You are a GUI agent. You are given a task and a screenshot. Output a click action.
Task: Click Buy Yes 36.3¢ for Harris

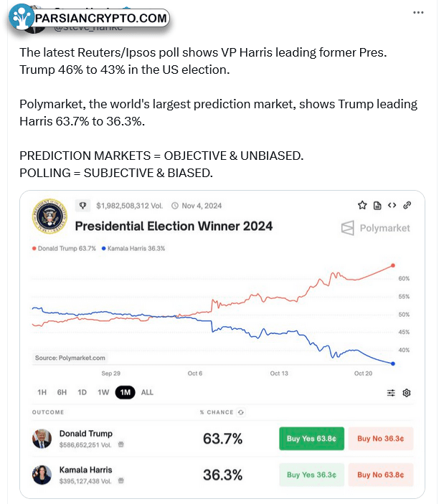(311, 475)
